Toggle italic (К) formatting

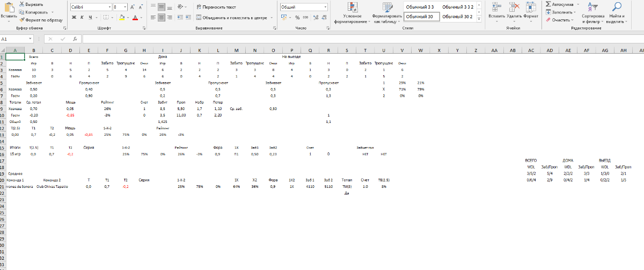[x=82, y=17]
